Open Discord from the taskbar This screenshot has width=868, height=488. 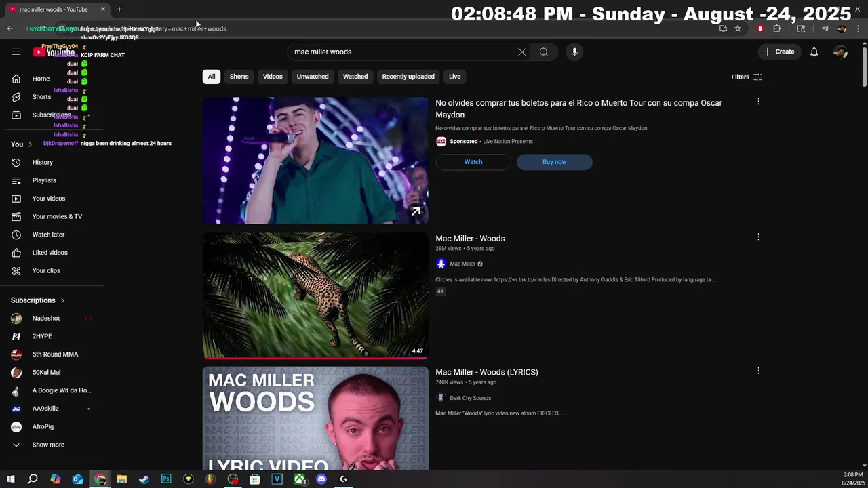[321, 479]
